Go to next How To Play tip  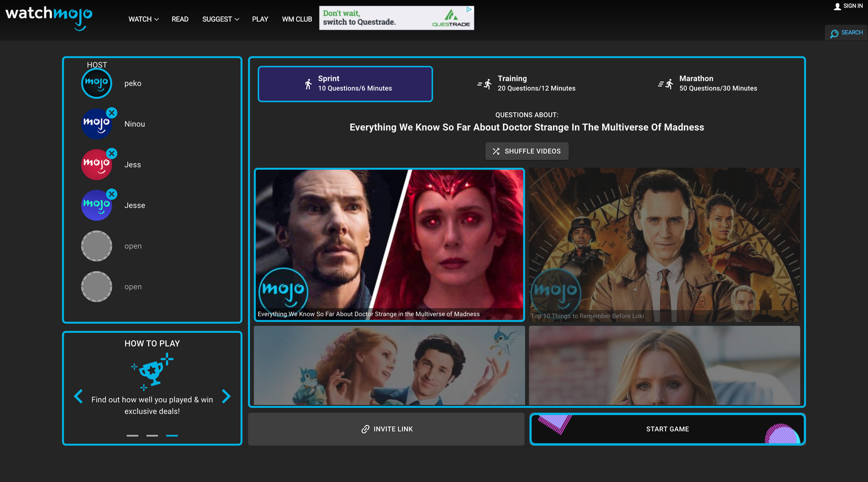[x=226, y=396]
